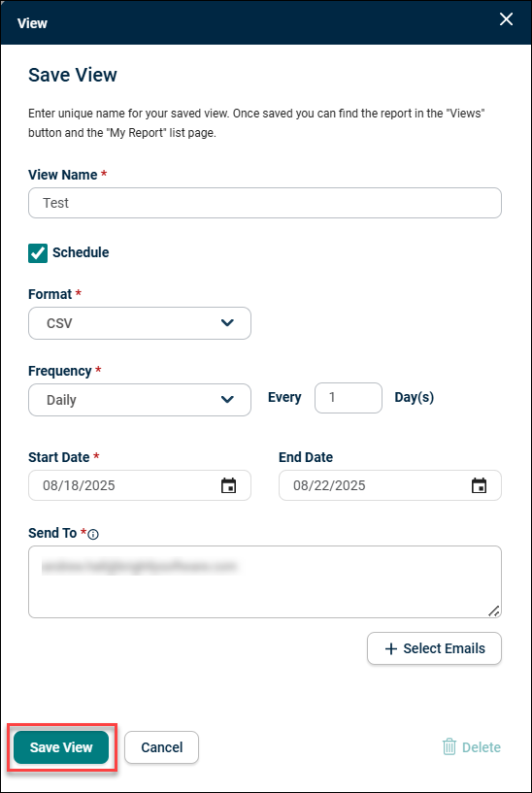
Task: Open the Frequency dropdown showing Daily
Action: pos(140,400)
